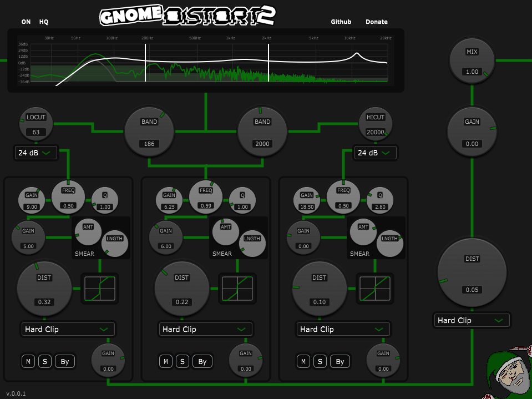Click the master GAIN knob set to 0.00
This screenshot has width=532, height=399.
tap(472, 132)
